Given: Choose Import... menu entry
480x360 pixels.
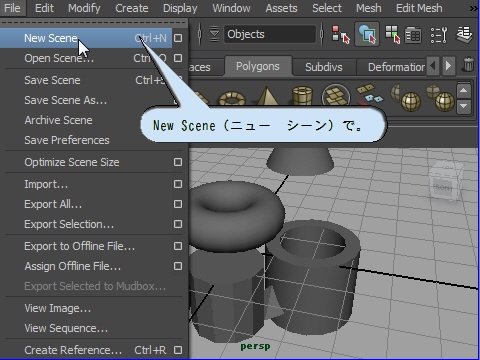Looking at the screenshot, I should 86,184.
